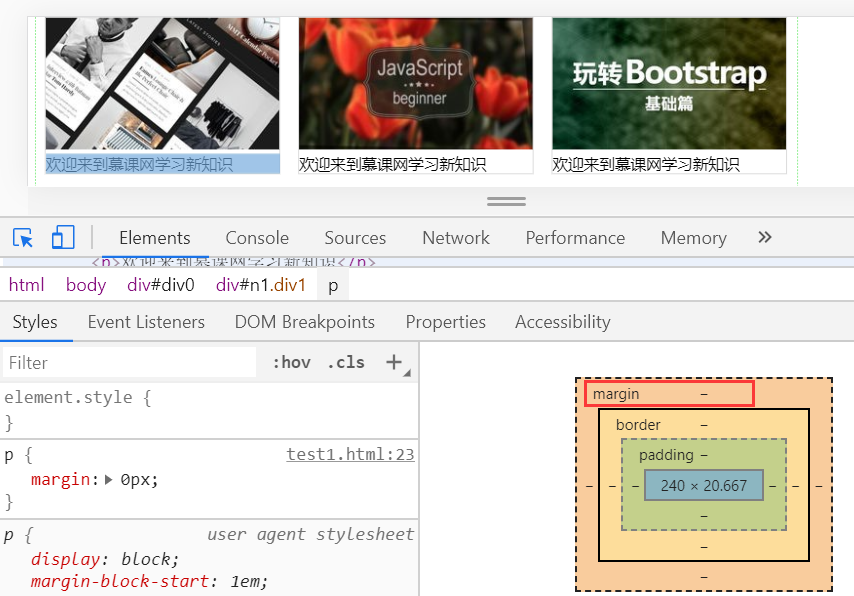Click the padding label in box model

(666, 455)
